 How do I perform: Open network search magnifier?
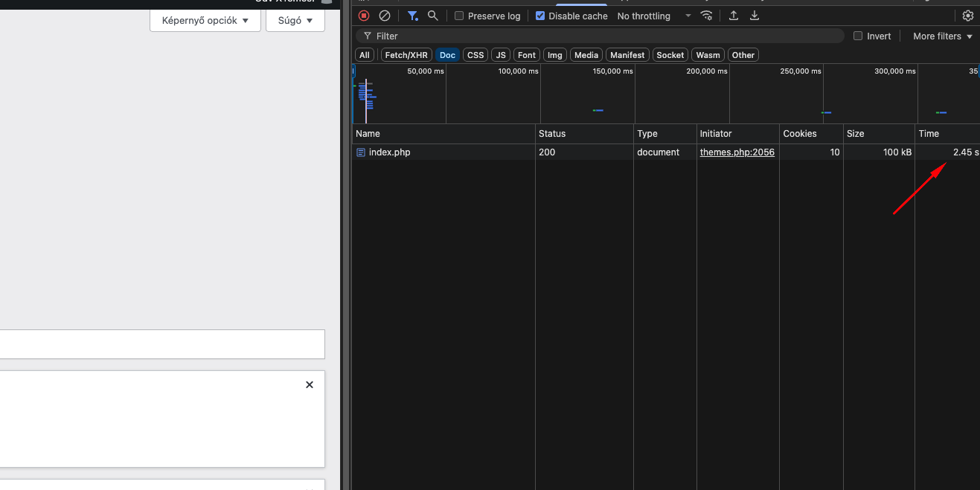coord(433,16)
